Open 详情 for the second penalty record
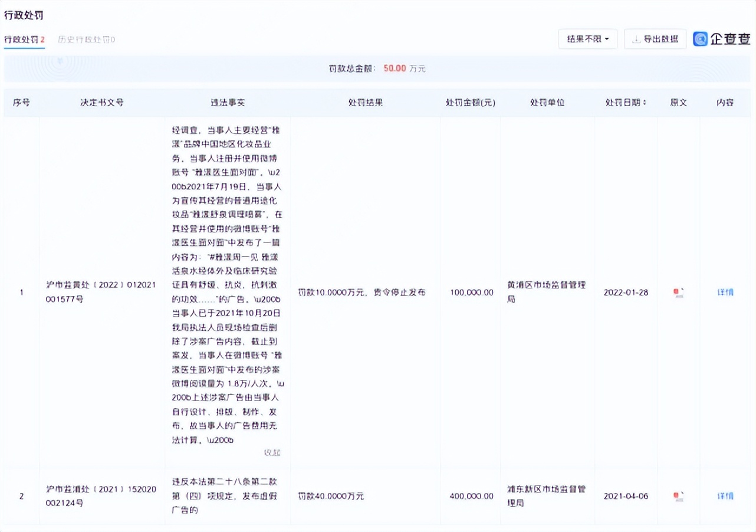The width and height of the screenshot is (756, 532). tap(725, 496)
